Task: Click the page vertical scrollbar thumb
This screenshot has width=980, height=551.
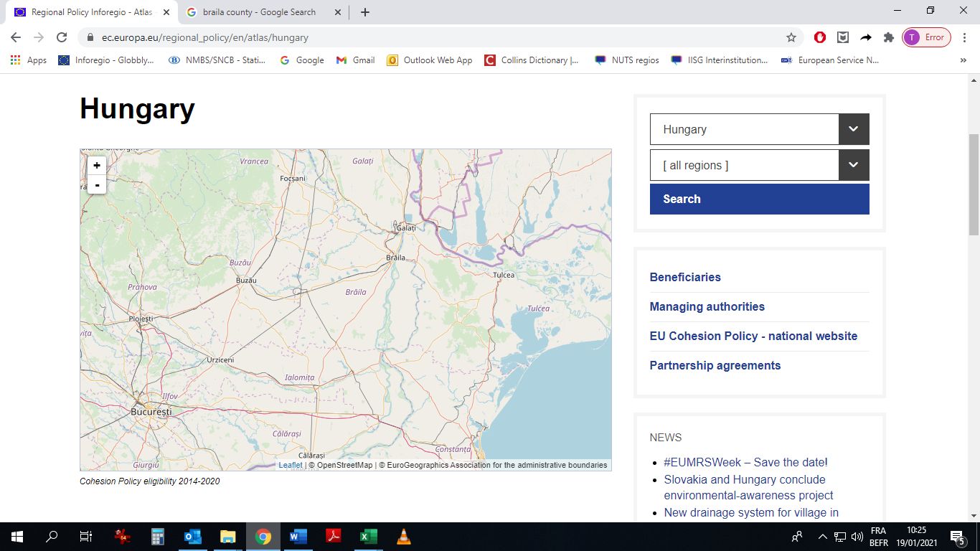Action: coord(974,184)
